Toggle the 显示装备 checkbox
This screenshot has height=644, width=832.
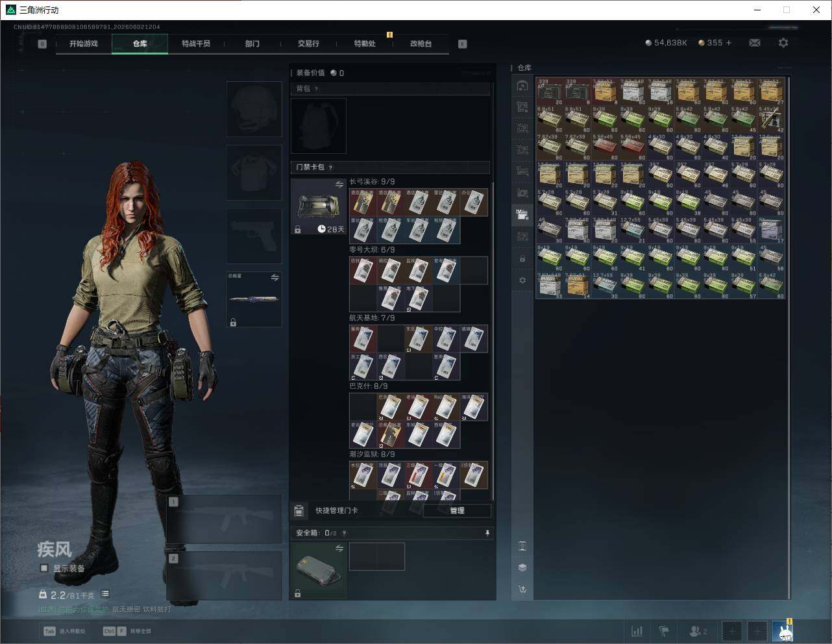point(44,568)
